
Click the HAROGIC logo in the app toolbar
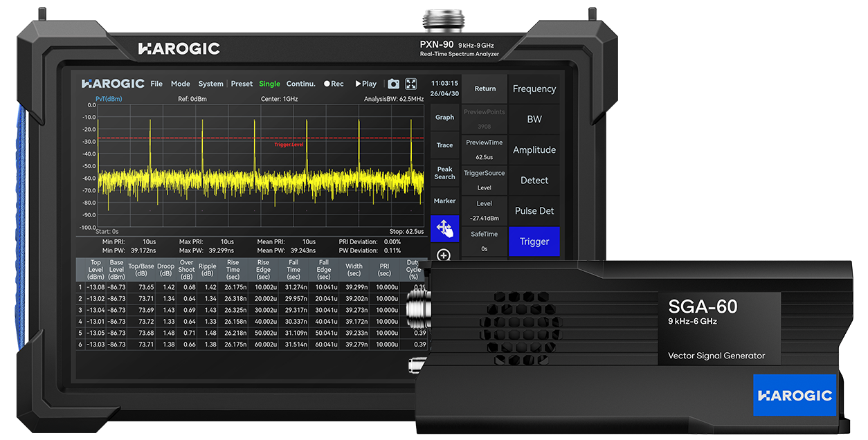113,84
